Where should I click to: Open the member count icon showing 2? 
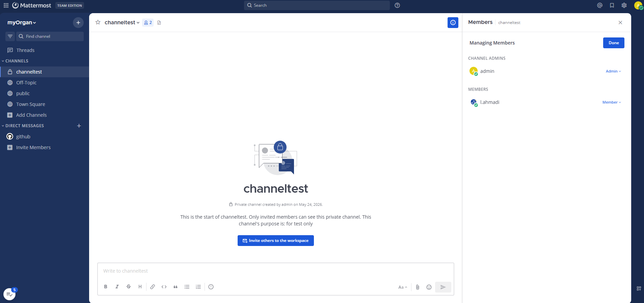pos(148,23)
